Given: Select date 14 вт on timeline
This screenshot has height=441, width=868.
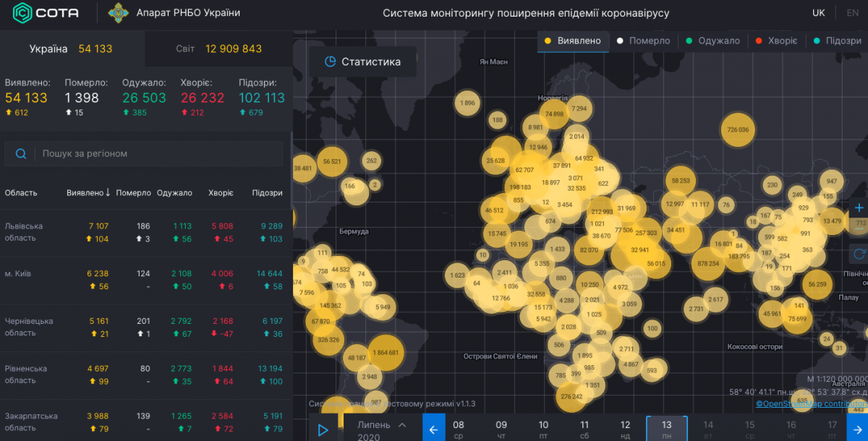Looking at the screenshot, I should (708, 429).
